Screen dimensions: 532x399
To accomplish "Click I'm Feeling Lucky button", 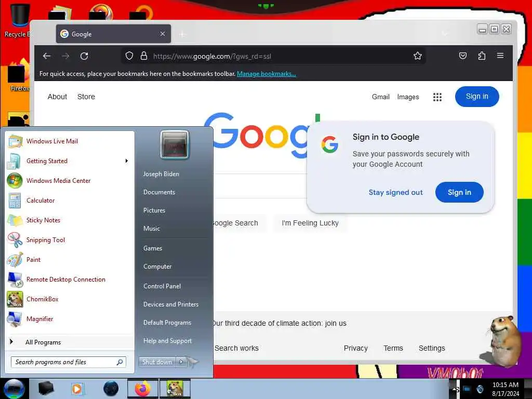I will [310, 223].
